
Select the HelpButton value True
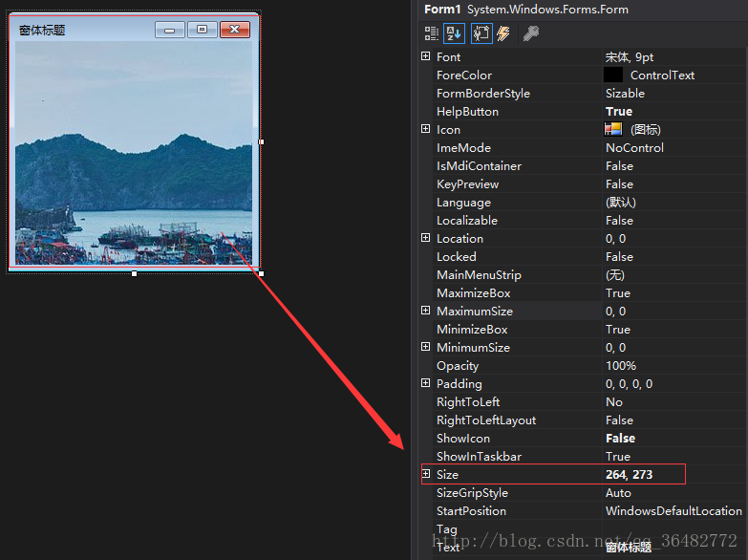pos(619,112)
